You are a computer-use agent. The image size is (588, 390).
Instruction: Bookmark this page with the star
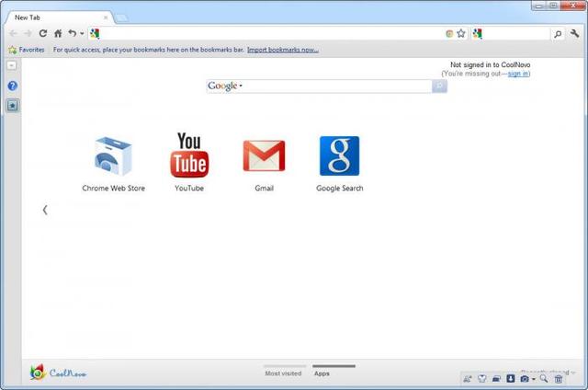click(461, 34)
